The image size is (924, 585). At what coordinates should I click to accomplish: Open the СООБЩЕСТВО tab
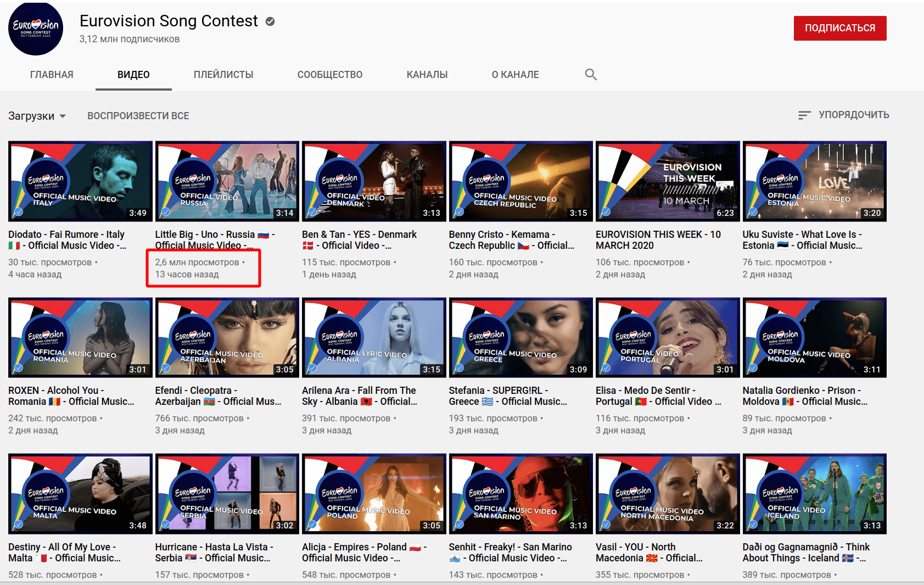tap(329, 74)
